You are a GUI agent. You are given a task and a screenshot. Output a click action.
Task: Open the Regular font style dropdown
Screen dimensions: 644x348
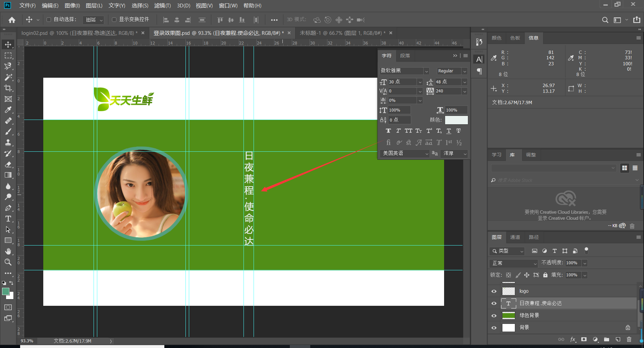coord(452,71)
